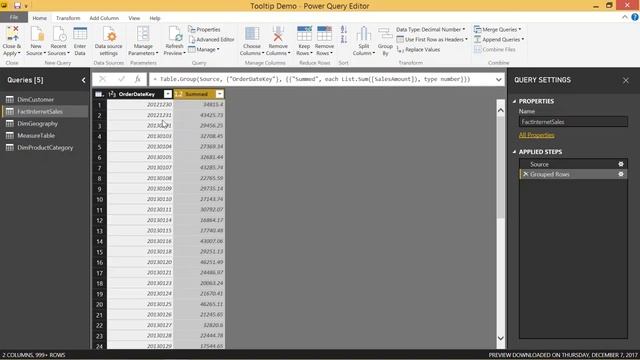Open the Manage query dropdown

(x=204, y=49)
